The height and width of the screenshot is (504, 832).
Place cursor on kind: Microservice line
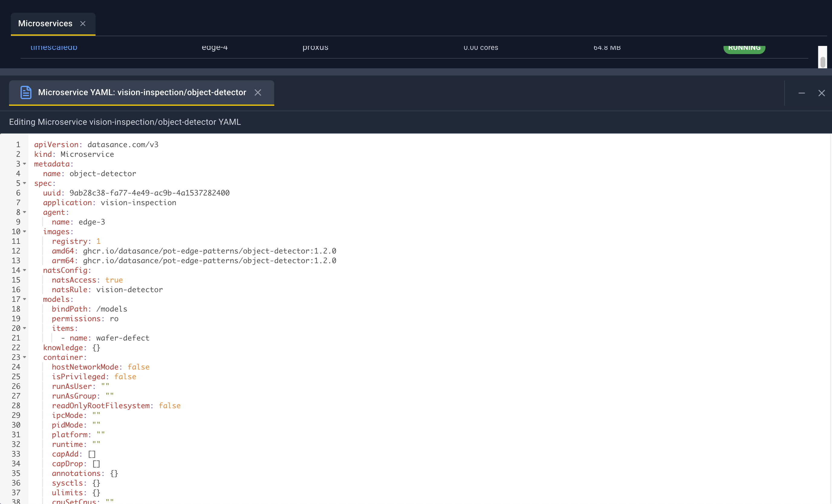pos(74,154)
